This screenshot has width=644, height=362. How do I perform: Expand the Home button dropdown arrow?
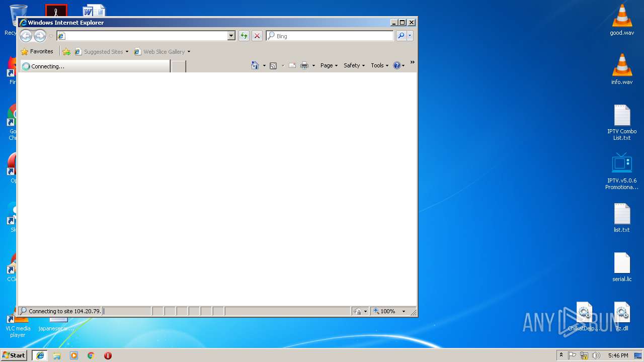264,65
